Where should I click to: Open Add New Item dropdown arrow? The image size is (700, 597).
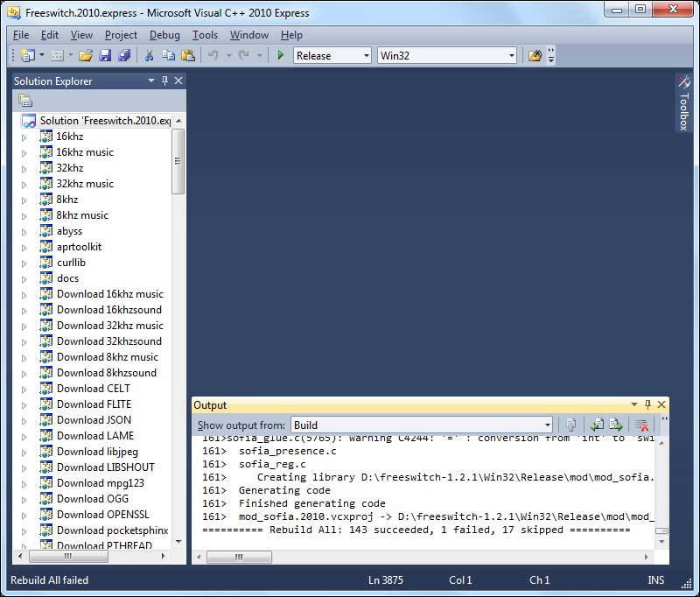(x=71, y=55)
